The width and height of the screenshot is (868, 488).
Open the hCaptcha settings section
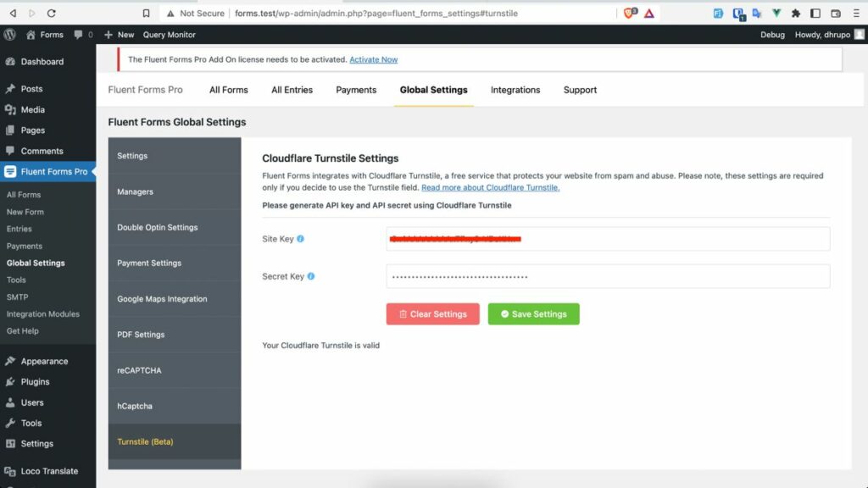(x=175, y=406)
